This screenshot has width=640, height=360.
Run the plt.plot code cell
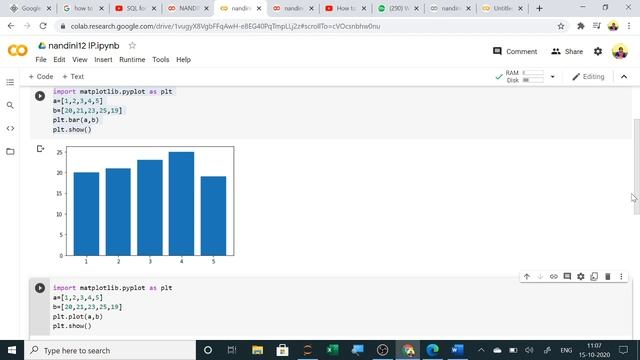40,288
